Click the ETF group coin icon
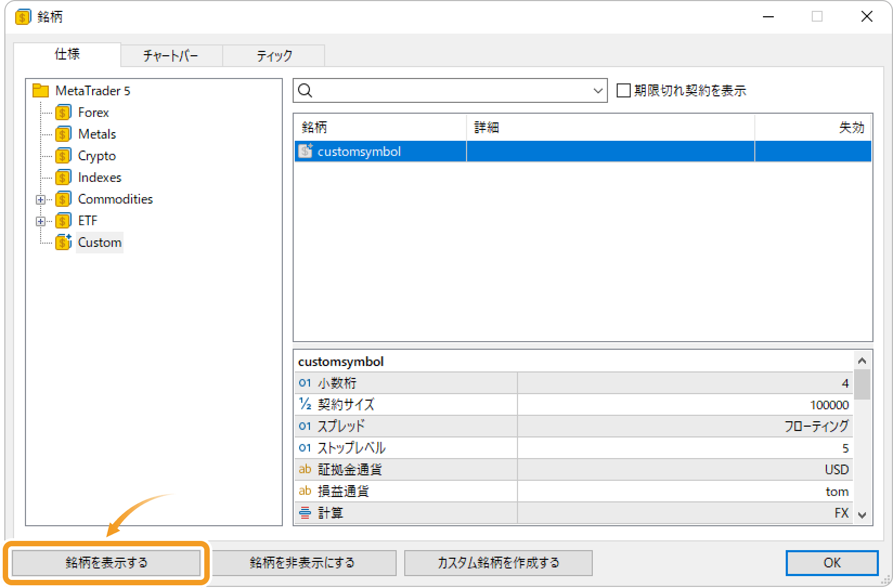This screenshot has height=588, width=893. point(63,221)
